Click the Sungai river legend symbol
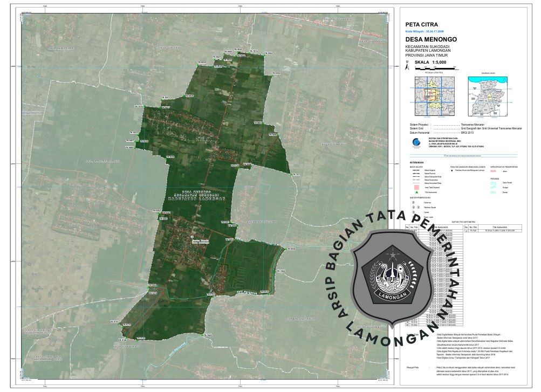 tap(492, 187)
